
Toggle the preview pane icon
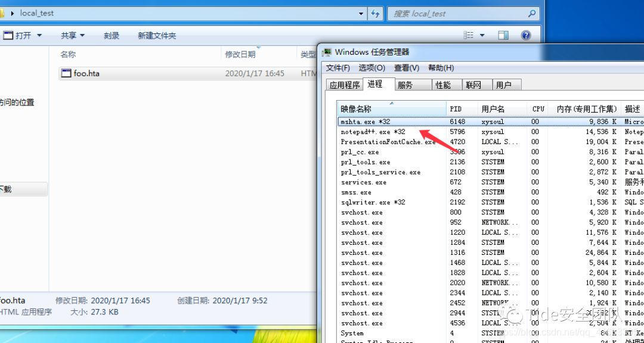coord(503,35)
